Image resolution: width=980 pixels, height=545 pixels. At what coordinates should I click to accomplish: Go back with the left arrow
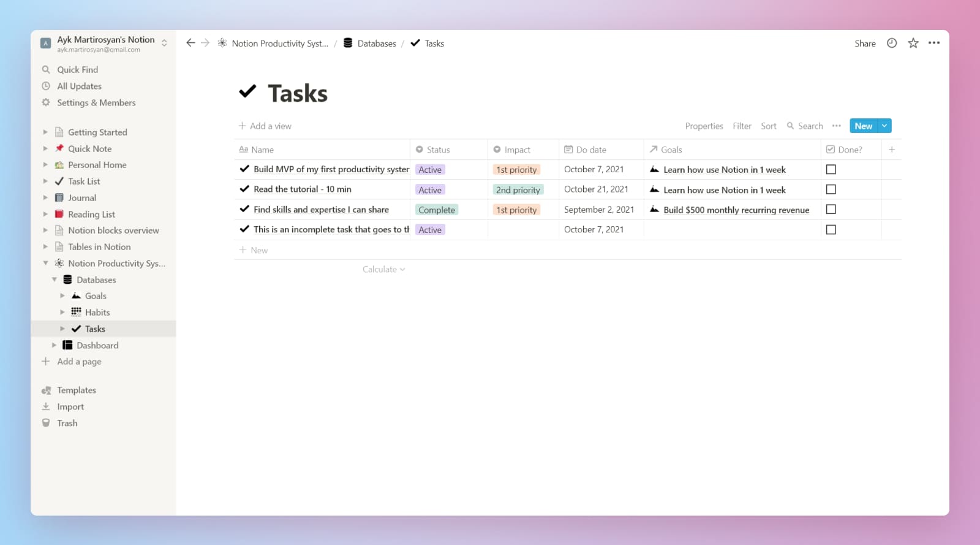(190, 43)
